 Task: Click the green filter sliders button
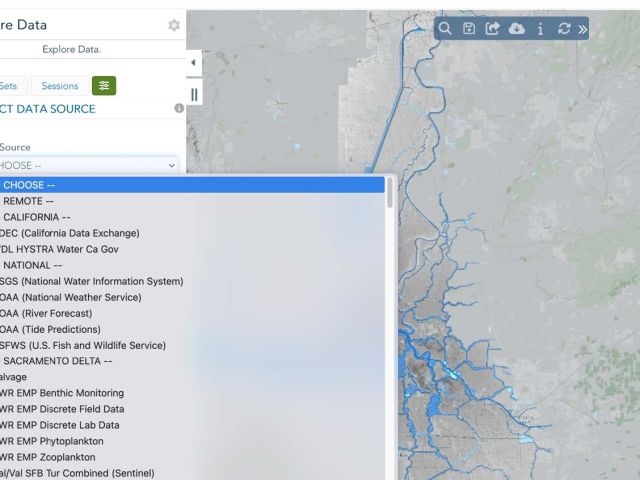coord(104,86)
